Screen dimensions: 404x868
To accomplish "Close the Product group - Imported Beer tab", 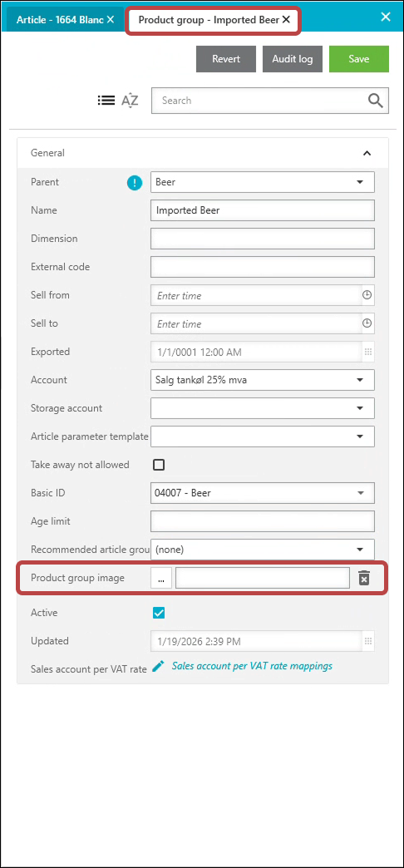I will 286,19.
